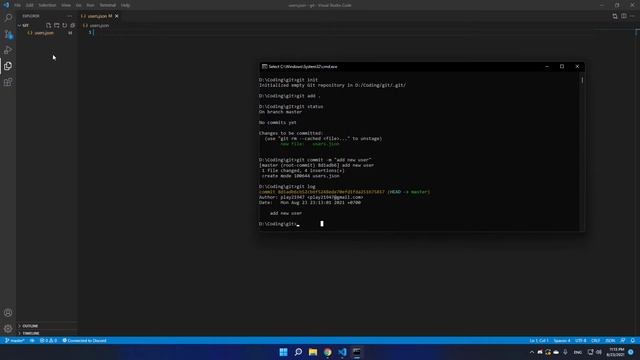Click New File icon in Explorer

(49, 25)
